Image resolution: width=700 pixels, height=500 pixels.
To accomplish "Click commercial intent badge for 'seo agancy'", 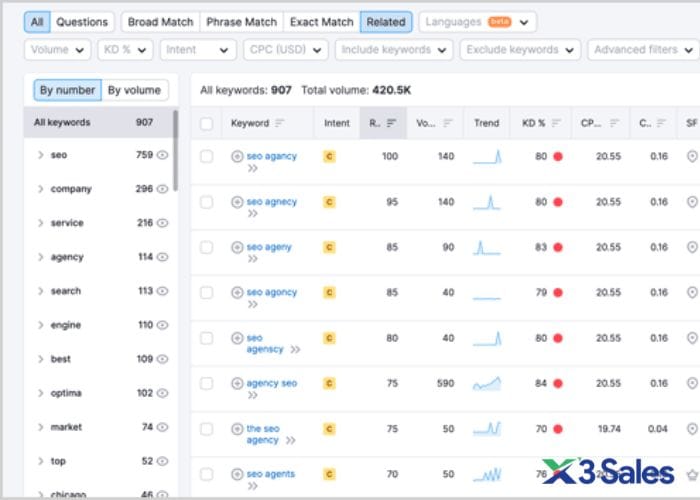I will (329, 156).
